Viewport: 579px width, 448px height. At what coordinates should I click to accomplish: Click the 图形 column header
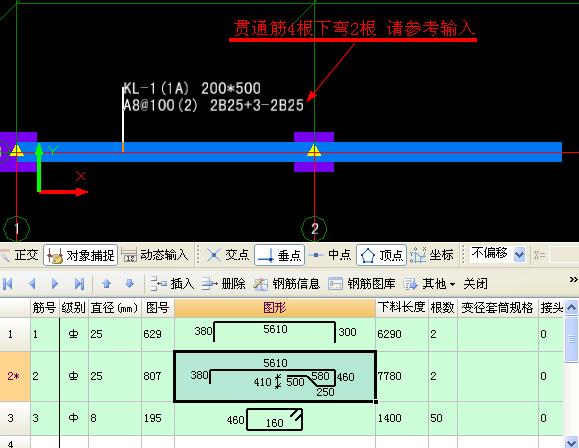click(x=275, y=307)
